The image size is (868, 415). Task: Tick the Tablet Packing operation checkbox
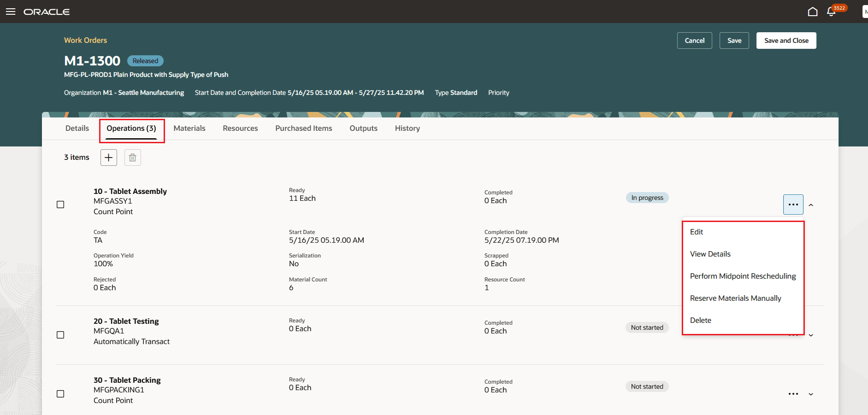pyautogui.click(x=60, y=394)
